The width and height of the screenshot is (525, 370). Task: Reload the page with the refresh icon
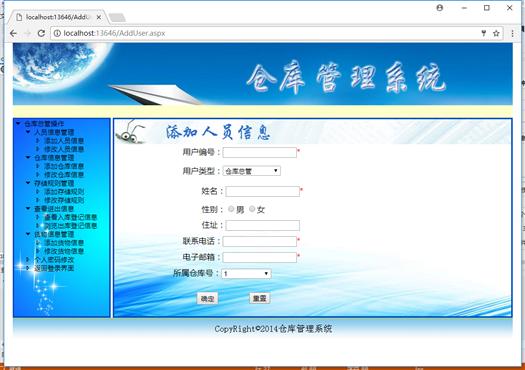click(41, 33)
